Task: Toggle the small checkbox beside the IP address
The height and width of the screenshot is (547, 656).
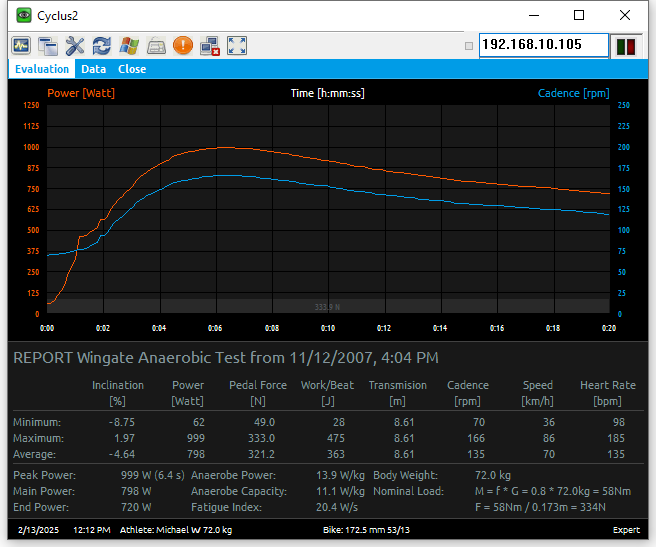Action: 469,46
